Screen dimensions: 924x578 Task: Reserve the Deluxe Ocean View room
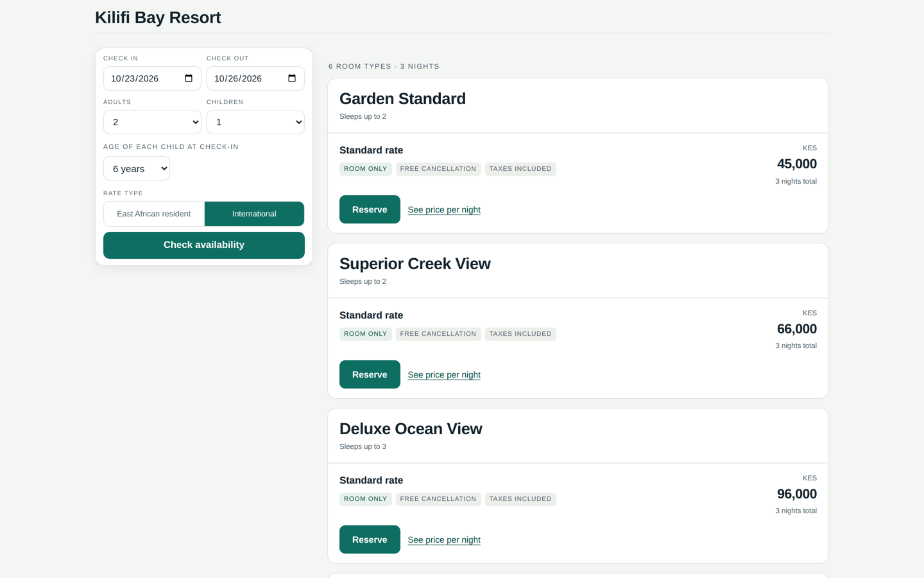click(x=370, y=539)
